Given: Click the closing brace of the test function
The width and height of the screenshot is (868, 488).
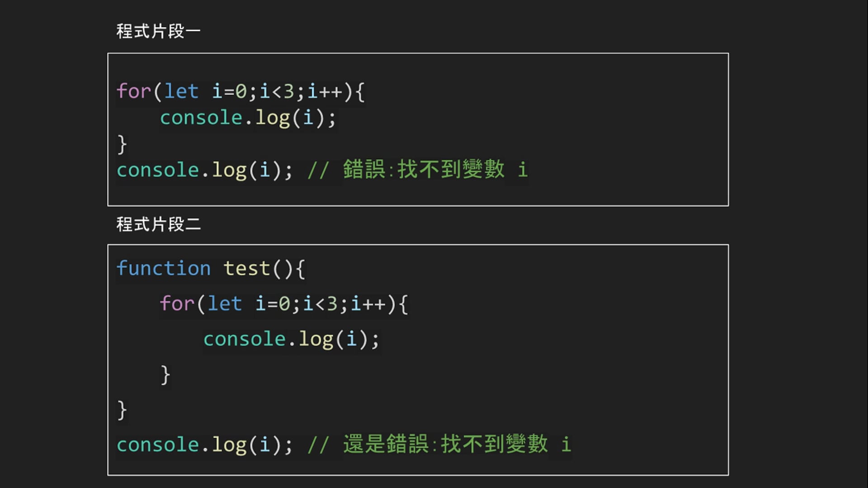Looking at the screenshot, I should tap(122, 410).
